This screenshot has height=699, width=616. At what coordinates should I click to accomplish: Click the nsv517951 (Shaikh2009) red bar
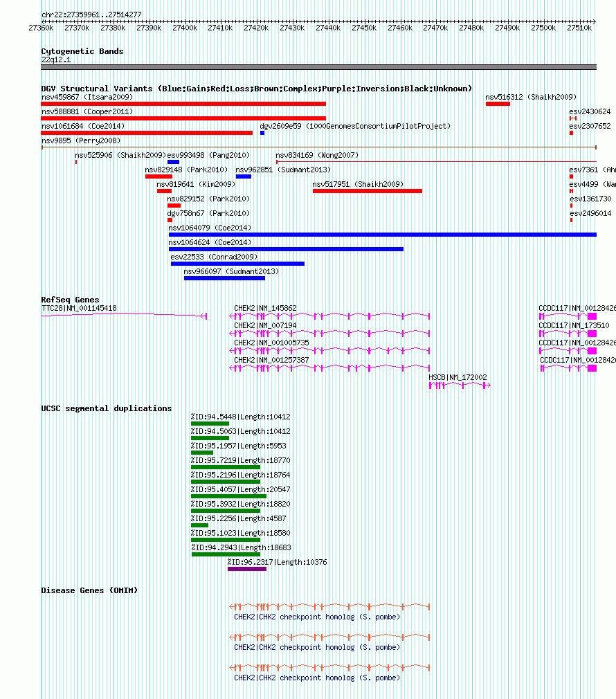tap(368, 191)
